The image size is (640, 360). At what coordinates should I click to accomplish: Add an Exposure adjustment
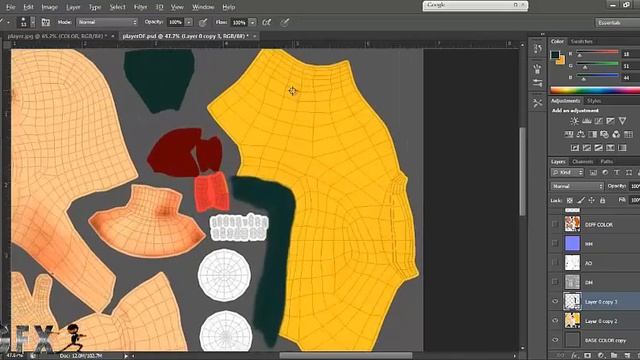click(x=610, y=121)
